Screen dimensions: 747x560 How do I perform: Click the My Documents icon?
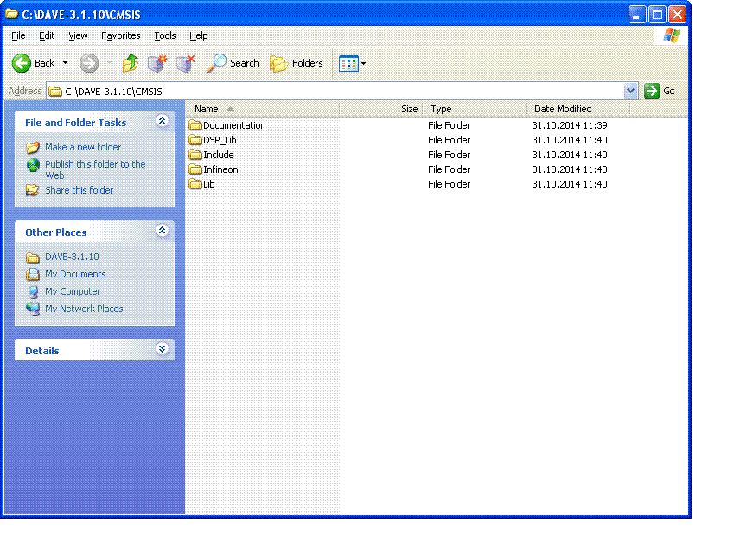(x=32, y=274)
